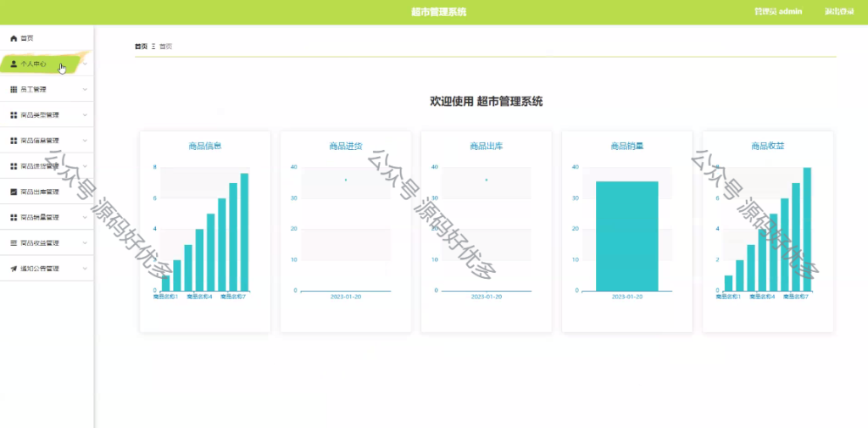
Task: Expand the 商品进货管理 chevron
Action: click(x=85, y=166)
